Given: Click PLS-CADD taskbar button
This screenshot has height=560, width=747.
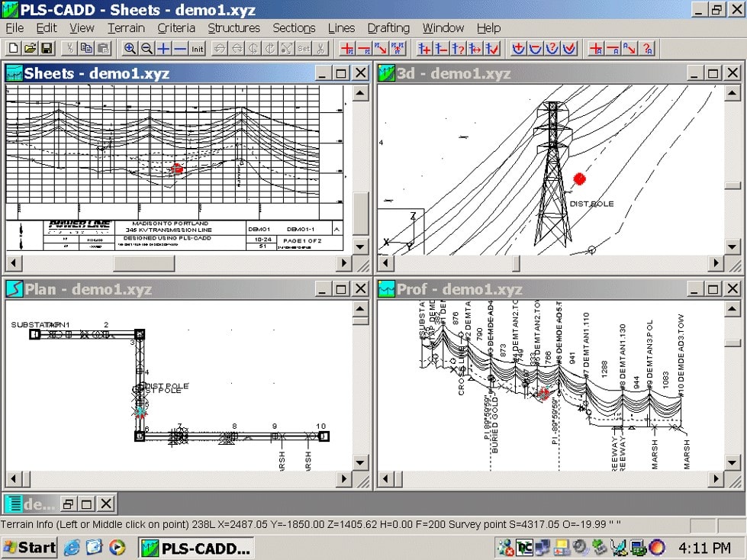Looking at the screenshot, I should tap(197, 548).
